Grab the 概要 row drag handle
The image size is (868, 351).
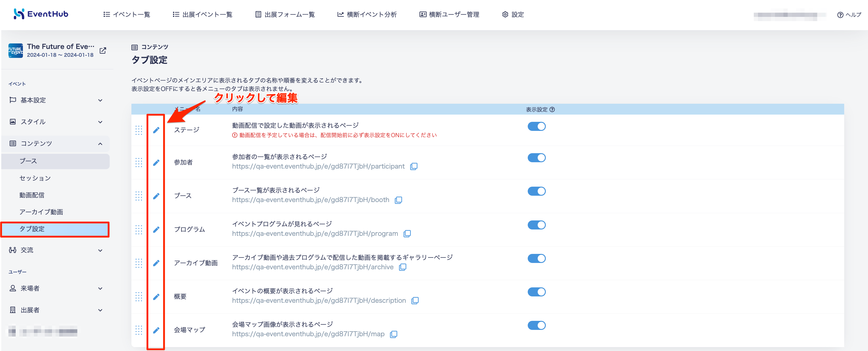tap(139, 297)
